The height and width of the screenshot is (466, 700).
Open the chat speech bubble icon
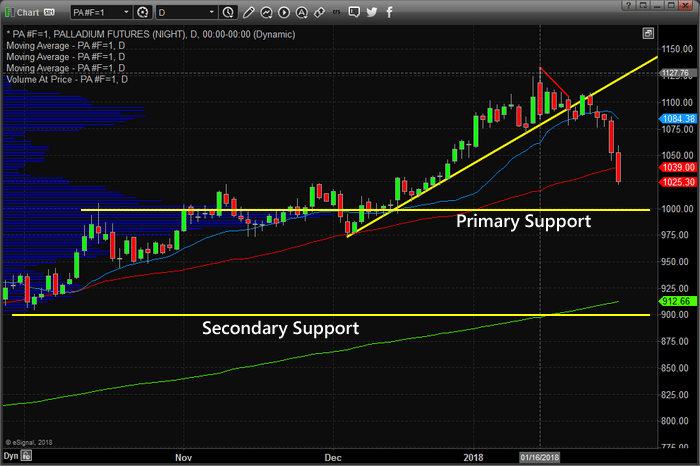point(354,12)
